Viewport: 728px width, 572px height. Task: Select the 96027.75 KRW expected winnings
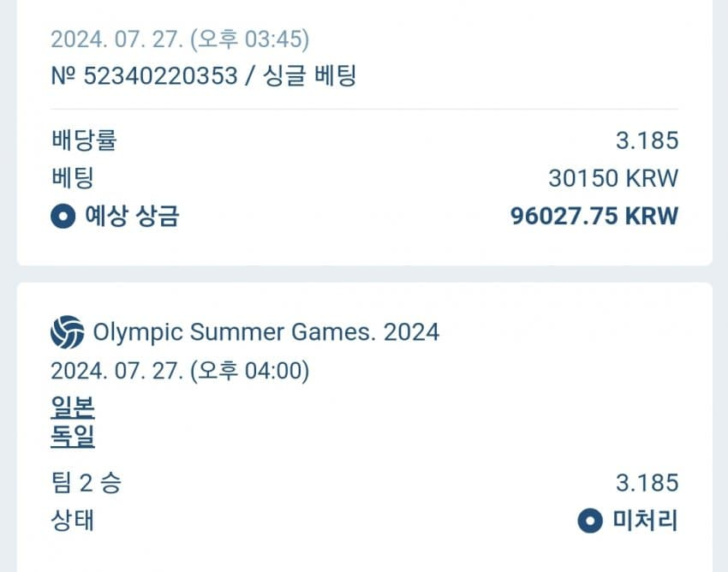click(x=594, y=217)
